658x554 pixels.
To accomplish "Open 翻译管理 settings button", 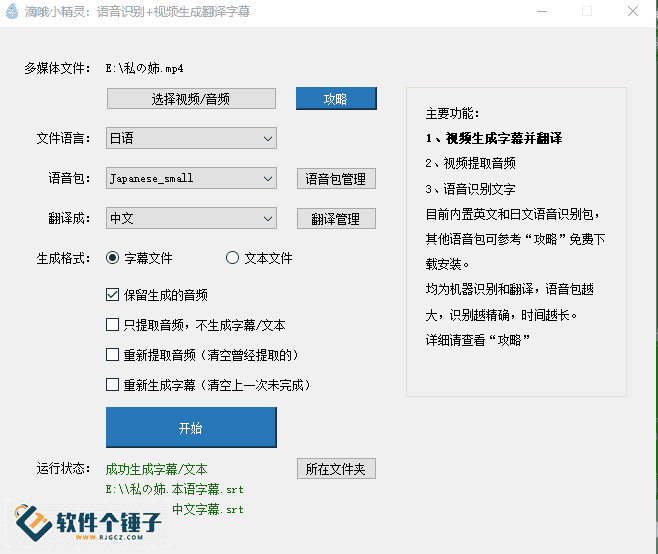I will (336, 219).
